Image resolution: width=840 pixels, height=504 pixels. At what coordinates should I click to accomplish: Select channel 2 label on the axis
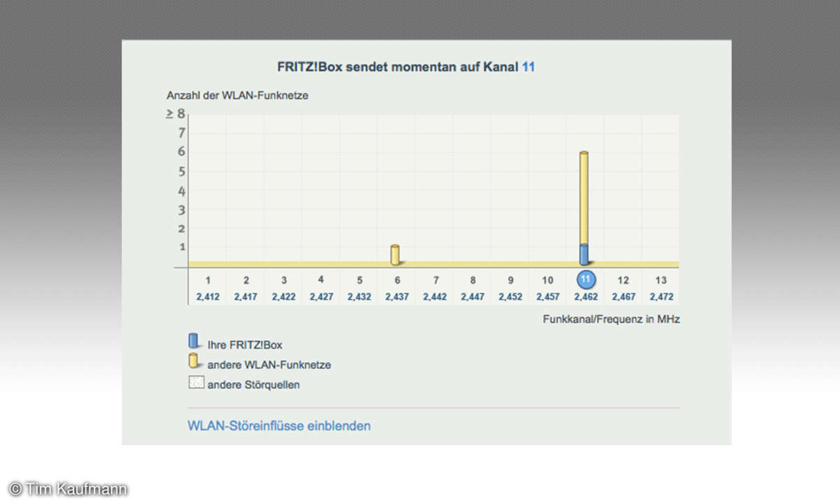click(x=246, y=280)
